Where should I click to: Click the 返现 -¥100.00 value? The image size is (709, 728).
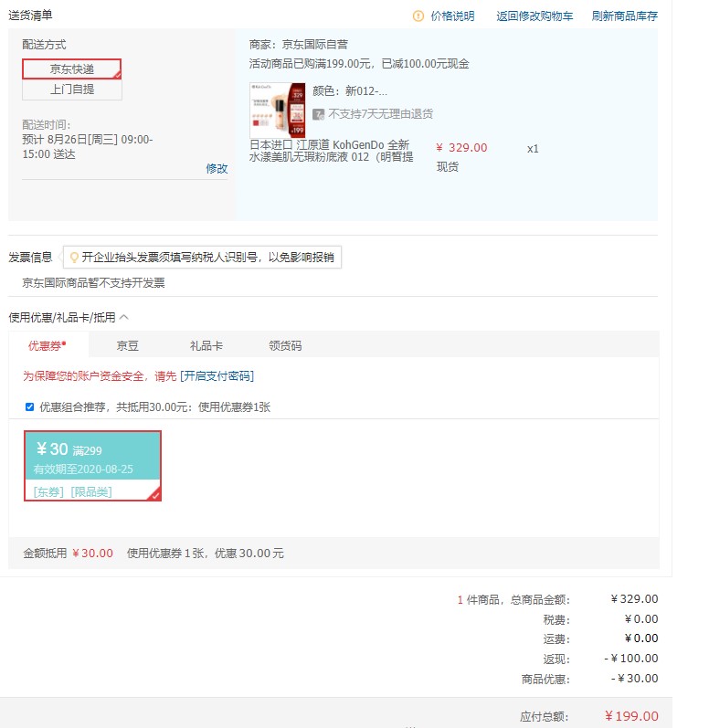pos(631,659)
